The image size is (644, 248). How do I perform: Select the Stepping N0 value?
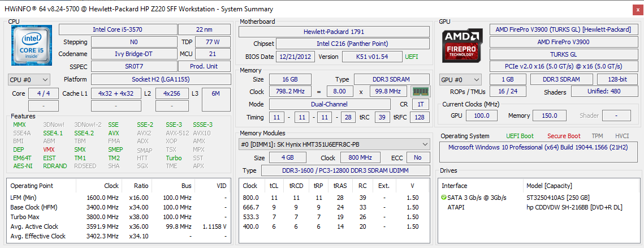coord(134,42)
